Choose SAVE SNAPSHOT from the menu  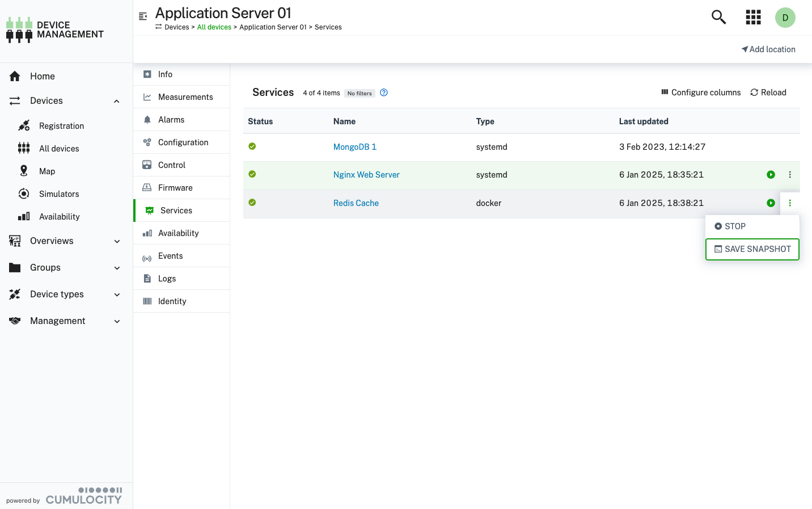[752, 249]
